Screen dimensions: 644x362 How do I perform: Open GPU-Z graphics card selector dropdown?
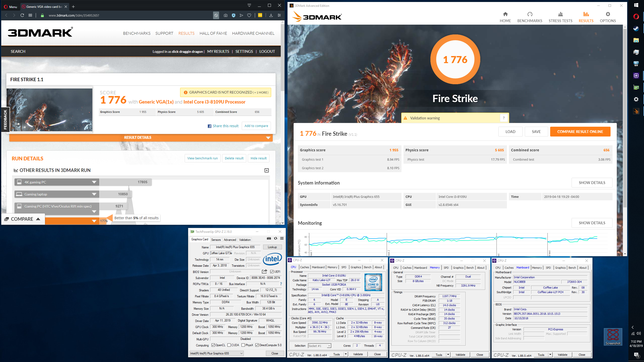[x=217, y=353]
